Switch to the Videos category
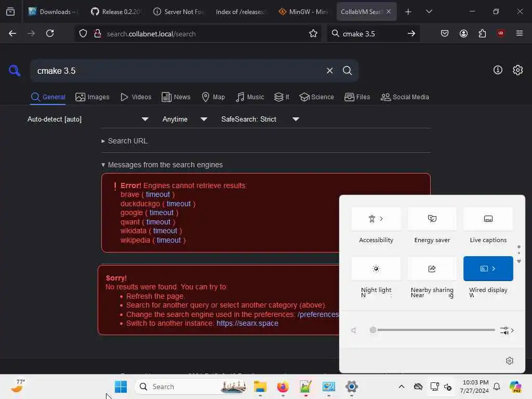This screenshot has width=532, height=399. coord(136,97)
